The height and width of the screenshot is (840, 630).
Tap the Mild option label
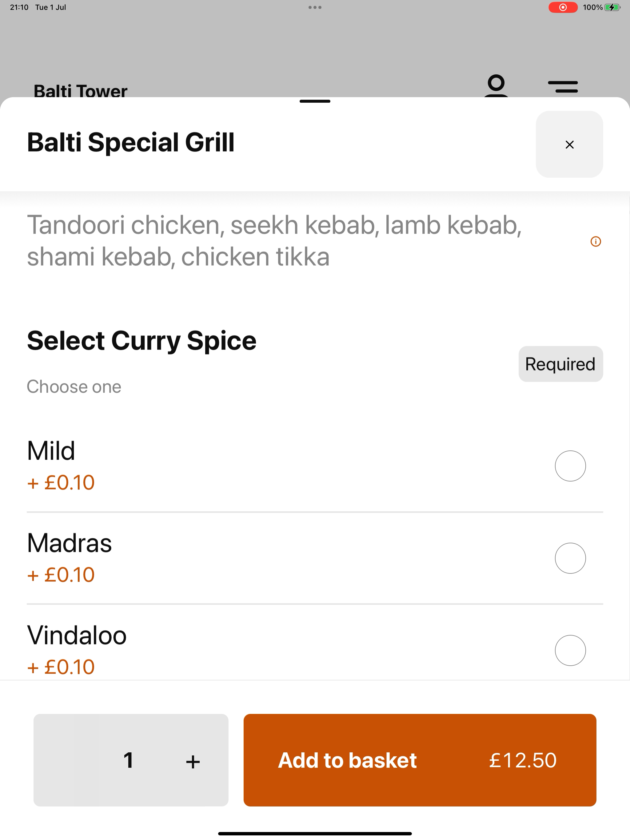(51, 451)
